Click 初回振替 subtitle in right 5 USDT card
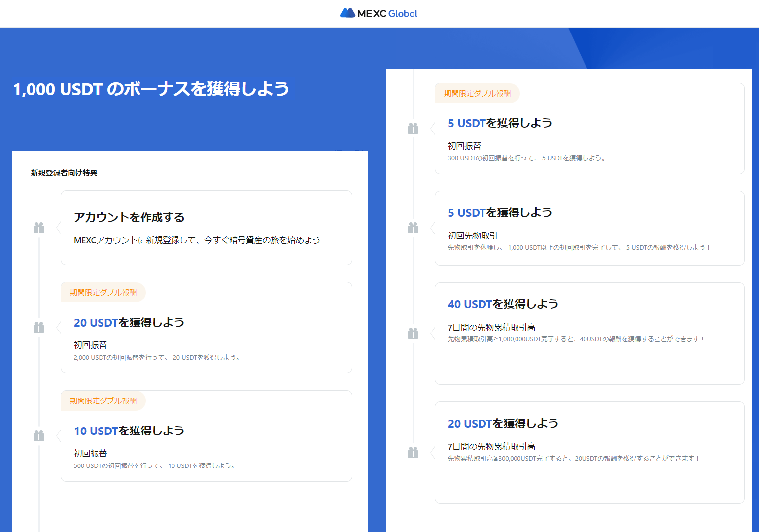 click(x=464, y=146)
